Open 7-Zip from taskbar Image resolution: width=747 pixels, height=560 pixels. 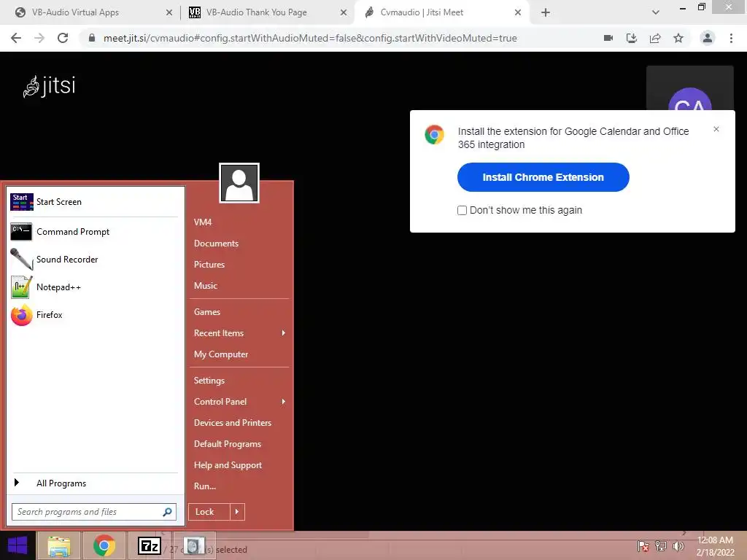[149, 545]
